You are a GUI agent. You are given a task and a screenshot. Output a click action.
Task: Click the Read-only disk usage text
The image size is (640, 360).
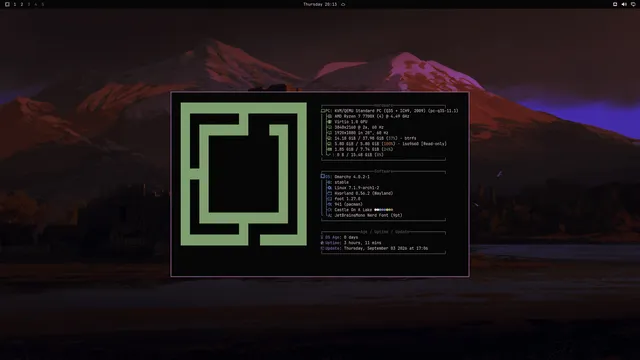pos(390,144)
